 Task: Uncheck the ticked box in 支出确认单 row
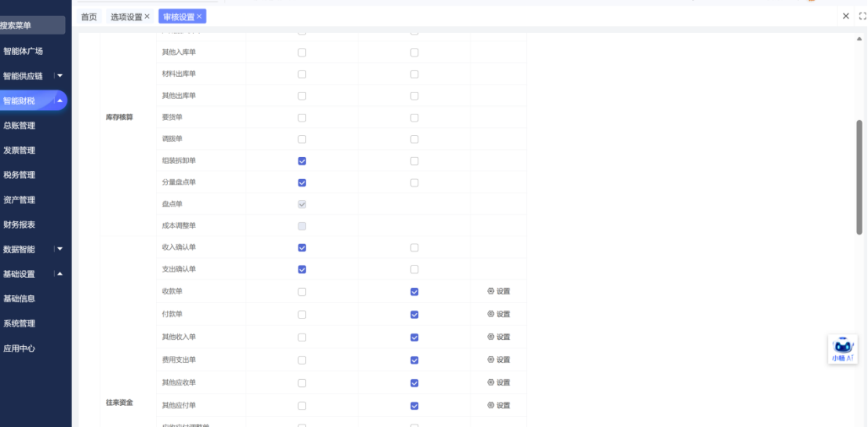point(302,270)
